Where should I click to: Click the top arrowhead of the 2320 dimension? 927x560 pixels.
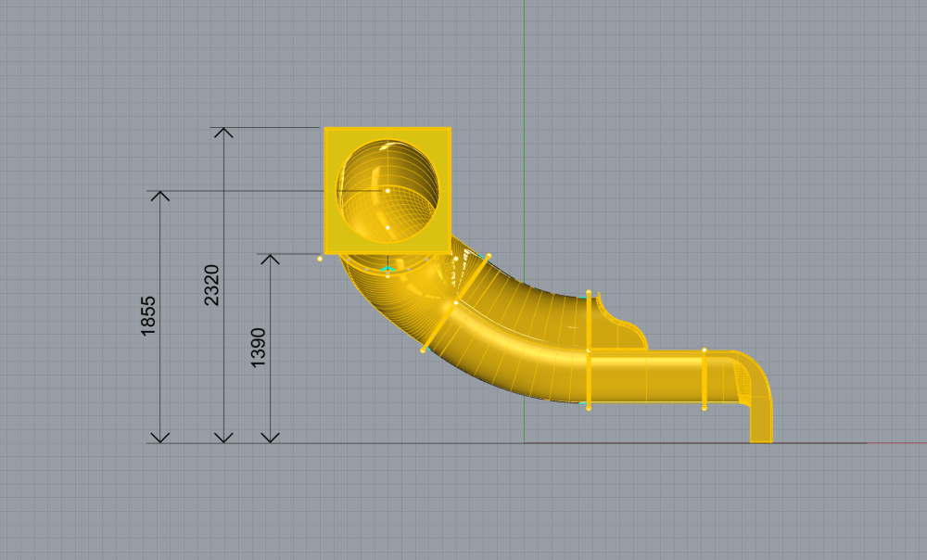(223, 133)
